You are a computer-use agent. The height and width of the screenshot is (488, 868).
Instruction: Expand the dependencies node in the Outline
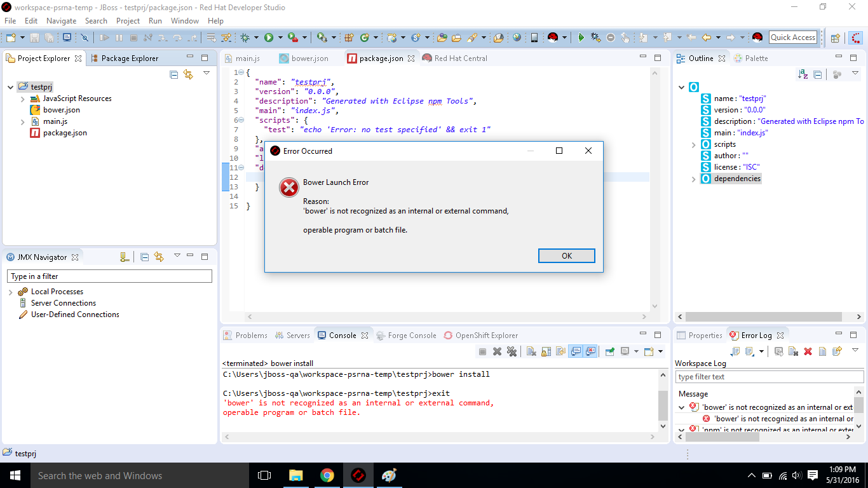(x=694, y=179)
